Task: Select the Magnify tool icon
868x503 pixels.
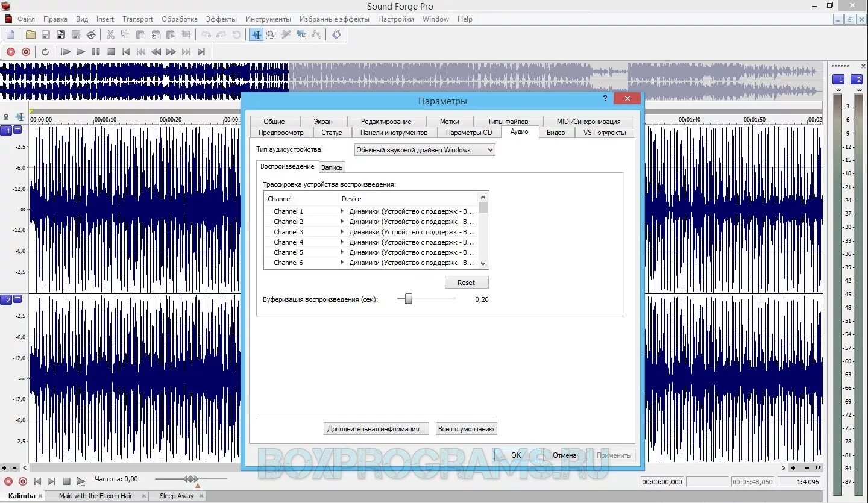Action: tap(271, 34)
